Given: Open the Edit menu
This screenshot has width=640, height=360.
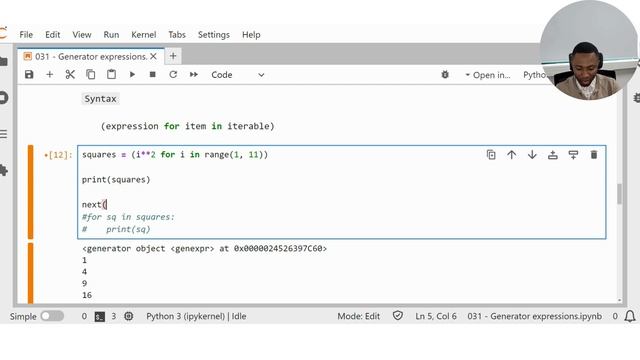Looking at the screenshot, I should click(52, 35).
